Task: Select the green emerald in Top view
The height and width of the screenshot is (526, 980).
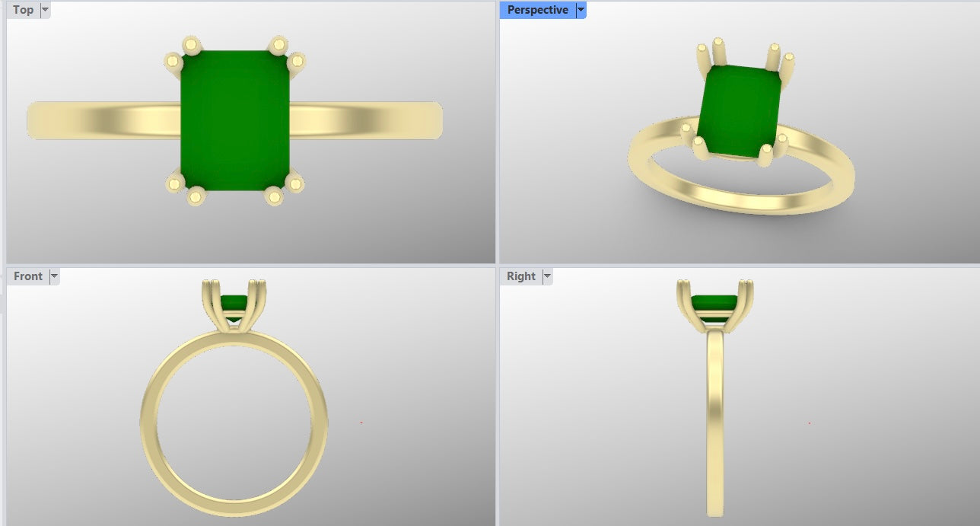Action: pyautogui.click(x=234, y=120)
